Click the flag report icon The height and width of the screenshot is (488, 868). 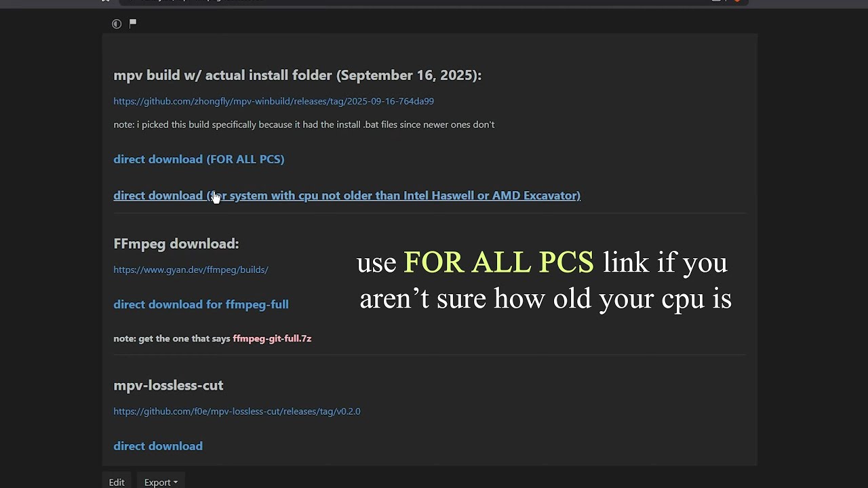pyautogui.click(x=133, y=23)
